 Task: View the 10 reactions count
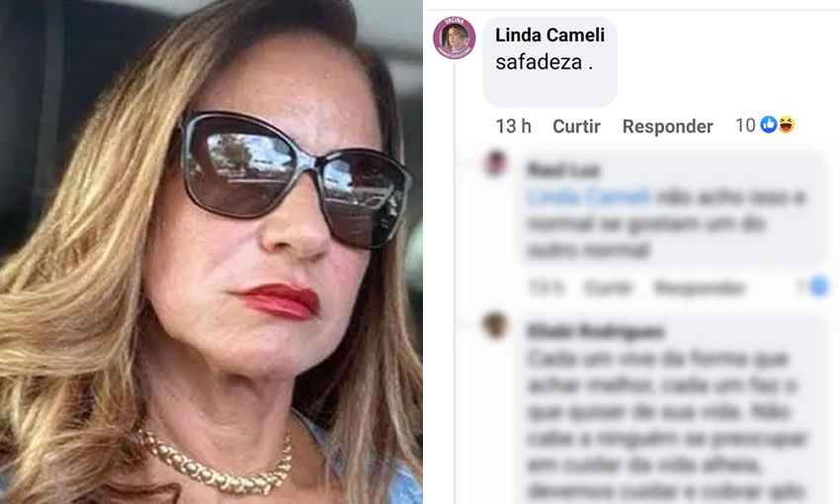745,126
